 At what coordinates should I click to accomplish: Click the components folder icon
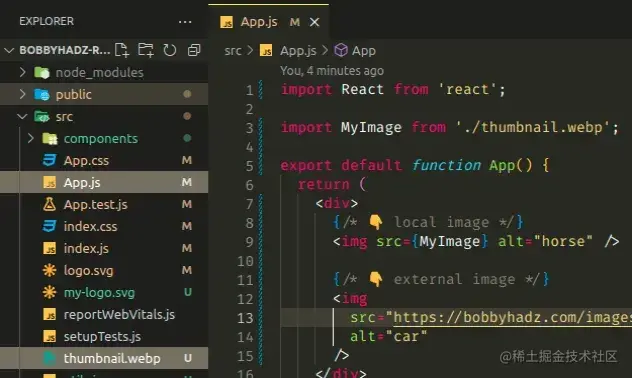click(x=50, y=139)
